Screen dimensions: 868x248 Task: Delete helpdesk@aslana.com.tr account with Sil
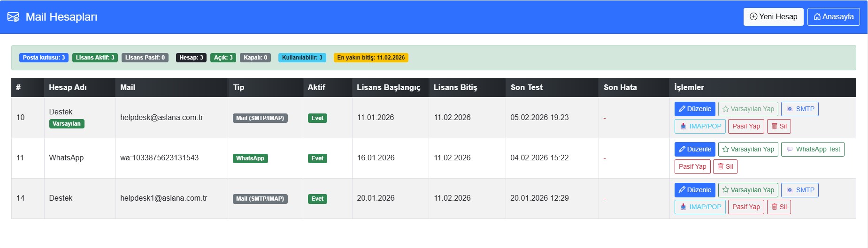click(778, 126)
